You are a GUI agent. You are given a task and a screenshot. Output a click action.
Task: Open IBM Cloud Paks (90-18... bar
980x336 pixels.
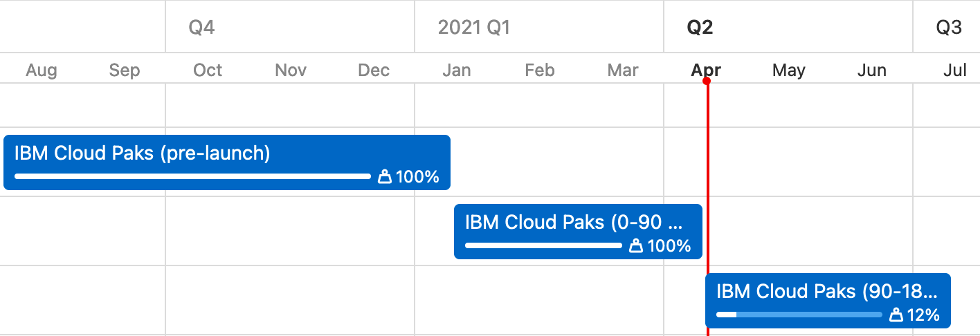coord(828,301)
